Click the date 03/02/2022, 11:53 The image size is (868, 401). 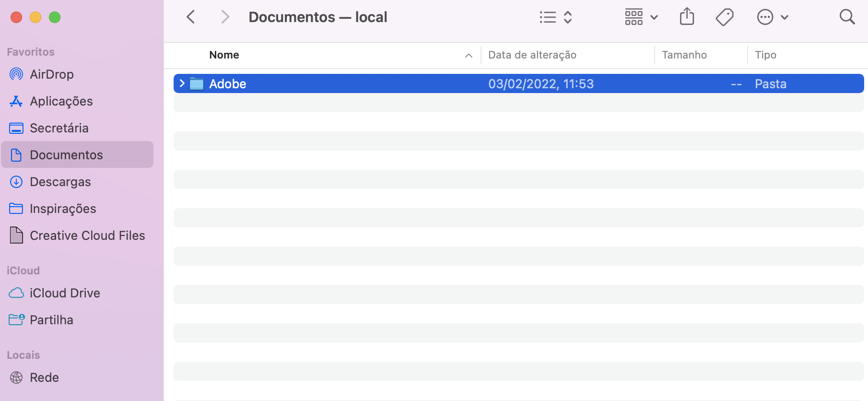coord(541,84)
